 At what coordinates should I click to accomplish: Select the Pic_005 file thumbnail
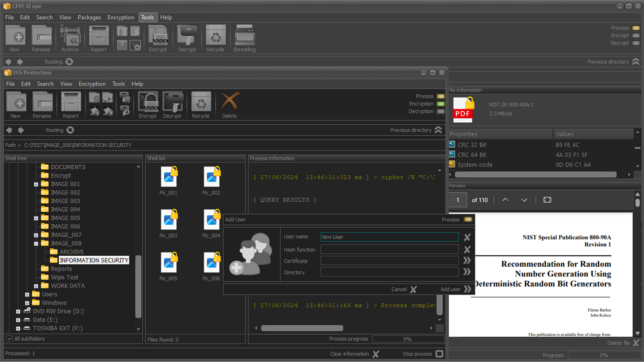click(168, 266)
